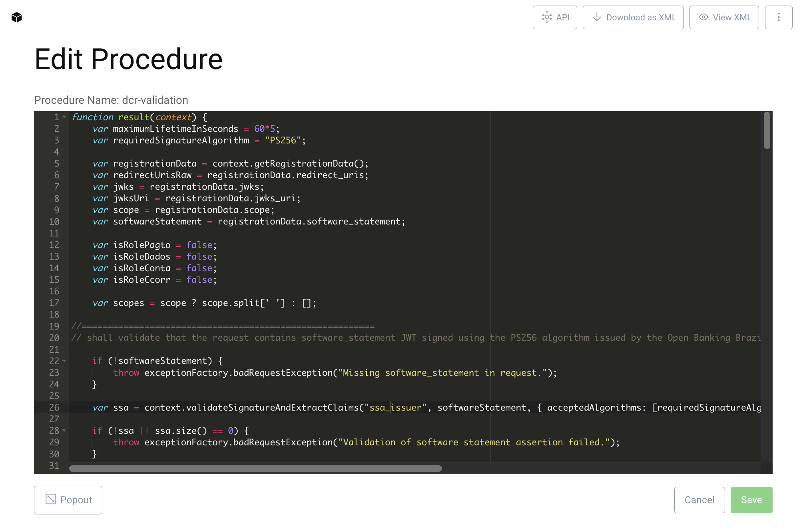Click the eye icon on the View XML button
807x532 pixels.
704,17
